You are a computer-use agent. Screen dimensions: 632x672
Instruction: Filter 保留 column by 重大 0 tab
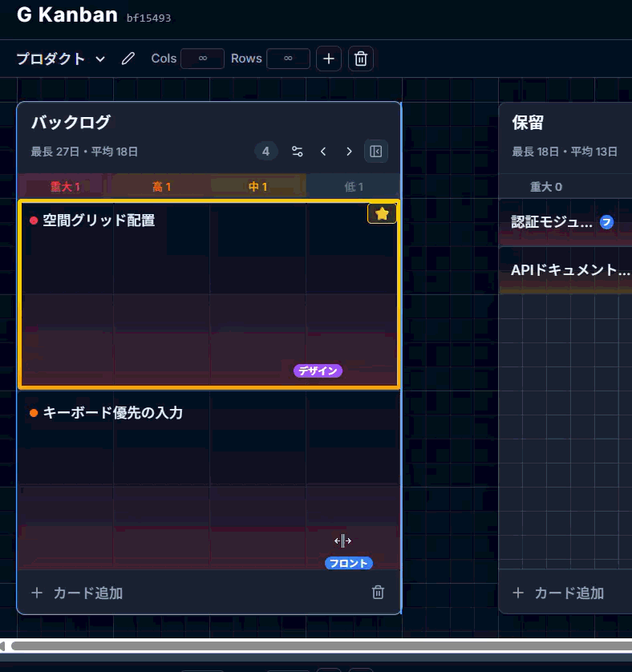[x=546, y=186]
